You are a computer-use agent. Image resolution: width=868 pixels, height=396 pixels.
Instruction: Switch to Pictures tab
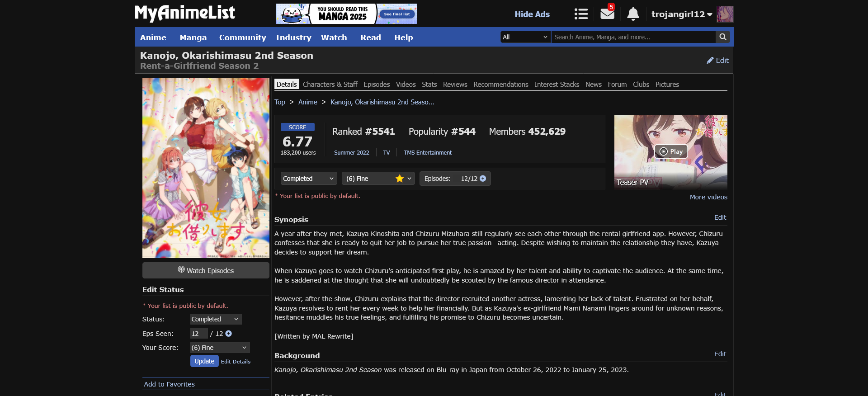[667, 85]
